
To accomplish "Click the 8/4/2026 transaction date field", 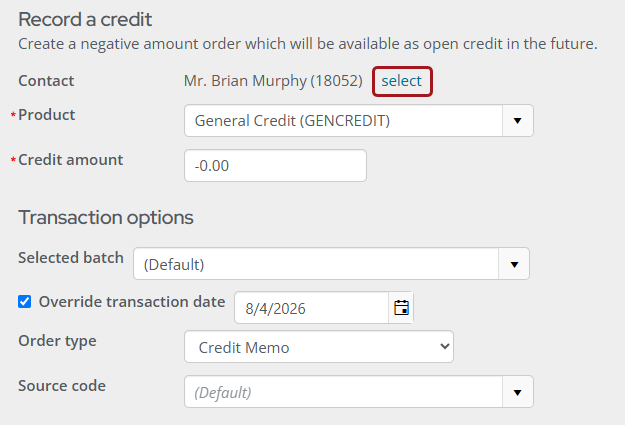I will point(312,308).
